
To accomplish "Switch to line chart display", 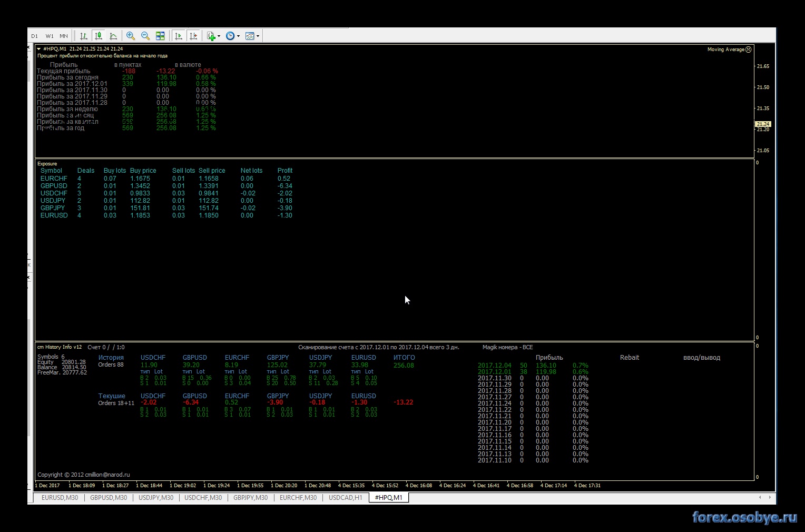I will (x=113, y=36).
